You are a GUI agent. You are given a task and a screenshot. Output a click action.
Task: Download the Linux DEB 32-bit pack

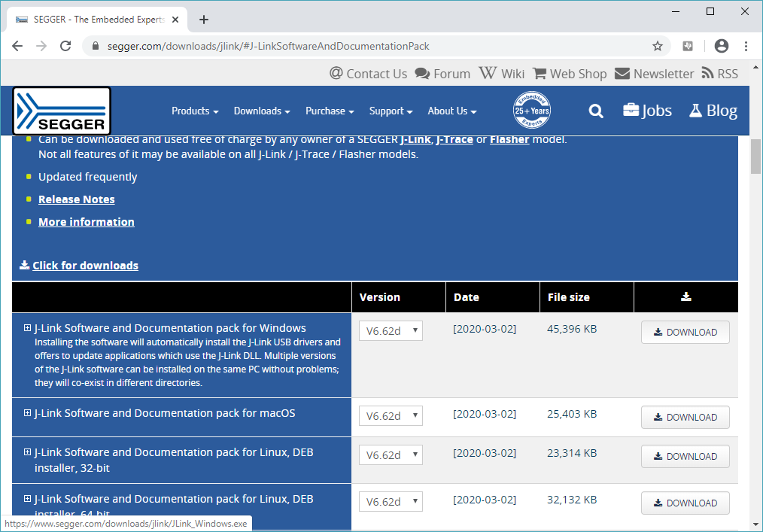pos(685,456)
